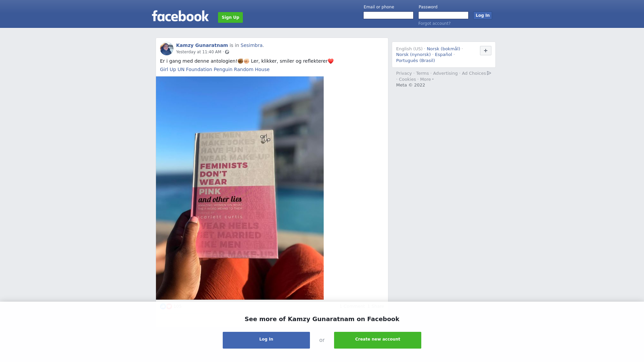Open the book cover photo
The width and height of the screenshot is (644, 362).
point(240,188)
